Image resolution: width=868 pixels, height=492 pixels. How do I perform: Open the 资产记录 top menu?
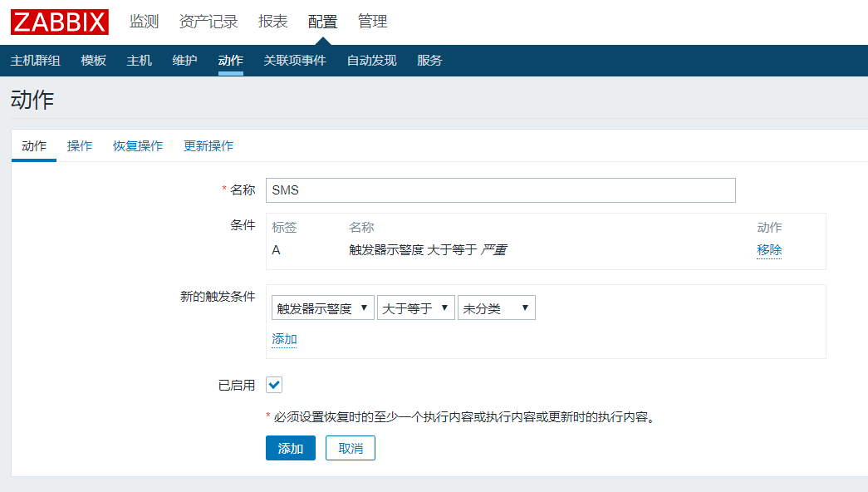pyautogui.click(x=208, y=22)
